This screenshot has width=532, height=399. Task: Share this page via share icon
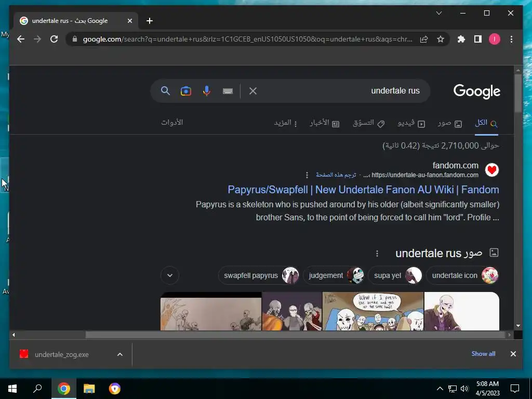tap(424, 39)
